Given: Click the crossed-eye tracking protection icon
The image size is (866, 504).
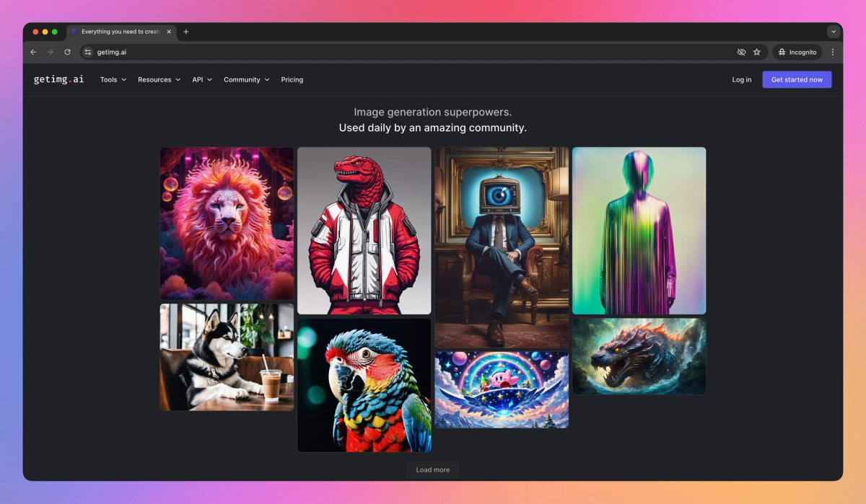Looking at the screenshot, I should 741,52.
